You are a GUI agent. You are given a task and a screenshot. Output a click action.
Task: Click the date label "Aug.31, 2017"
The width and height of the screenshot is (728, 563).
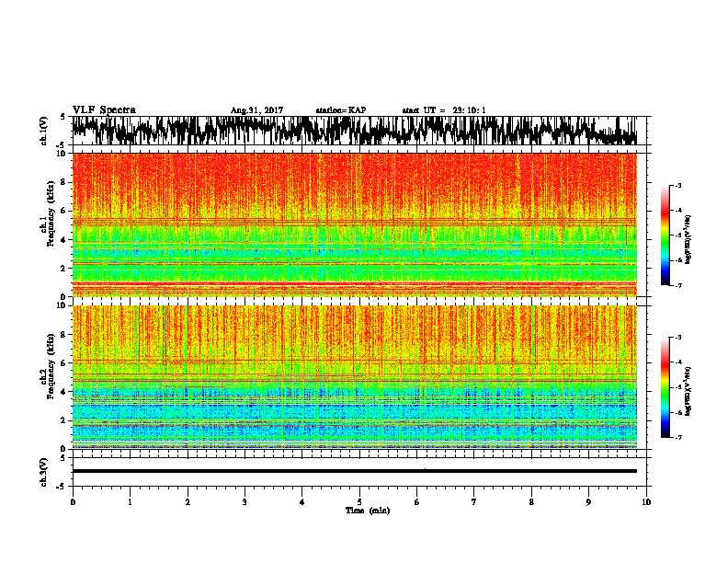point(256,110)
